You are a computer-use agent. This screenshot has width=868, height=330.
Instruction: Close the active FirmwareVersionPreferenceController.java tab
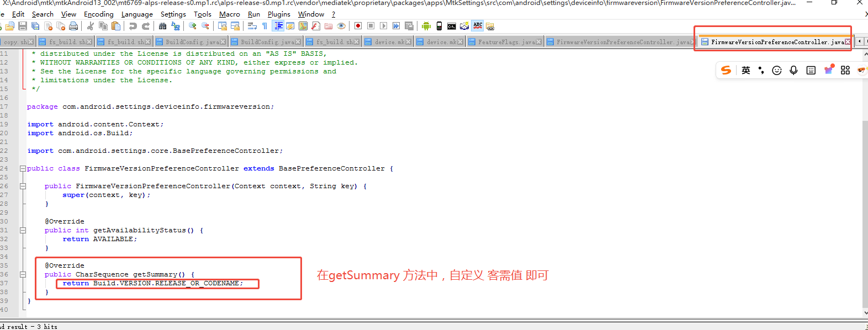point(848,42)
